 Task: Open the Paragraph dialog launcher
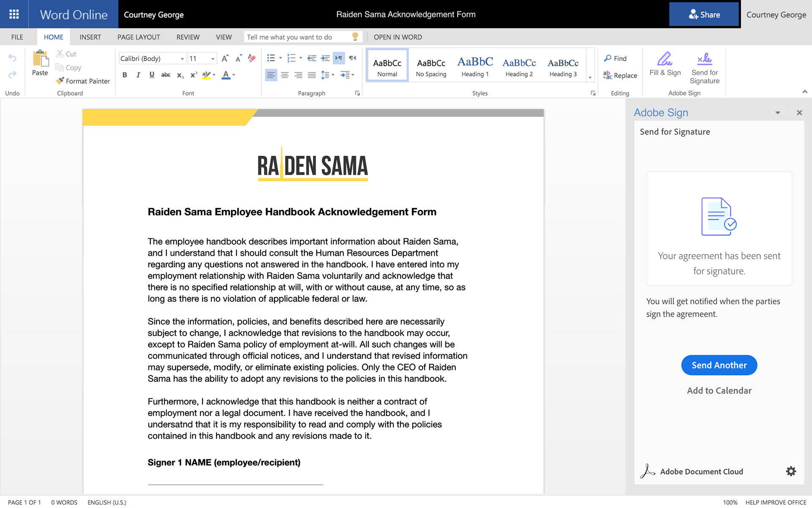point(357,93)
